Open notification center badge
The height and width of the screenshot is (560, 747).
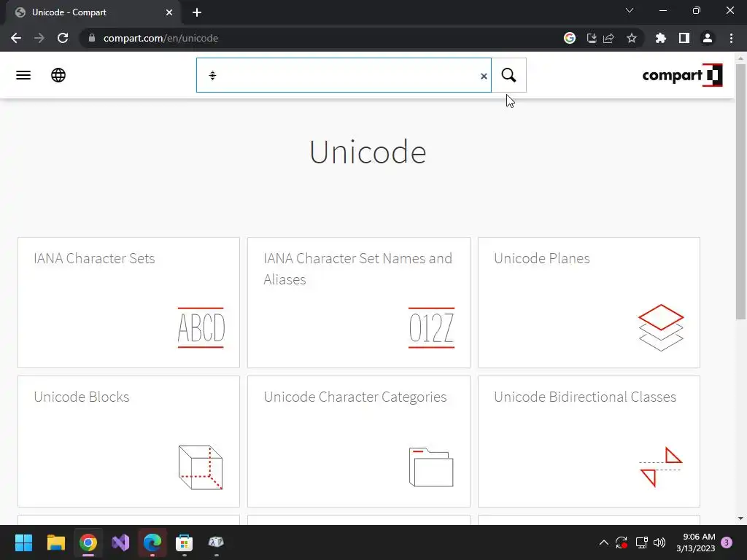pos(727,542)
